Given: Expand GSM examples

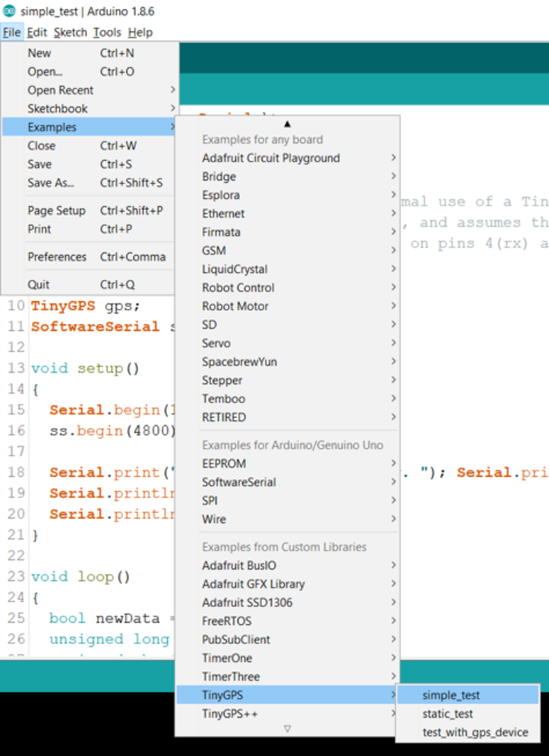Looking at the screenshot, I should coord(287,251).
